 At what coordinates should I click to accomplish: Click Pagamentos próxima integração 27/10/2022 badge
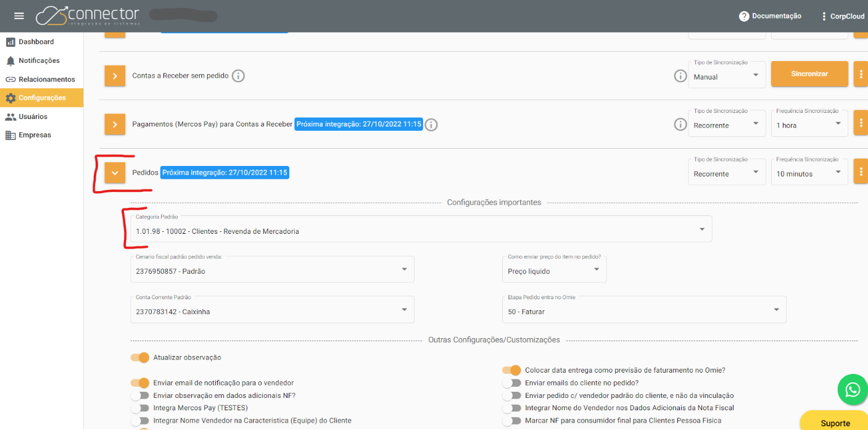tap(359, 124)
